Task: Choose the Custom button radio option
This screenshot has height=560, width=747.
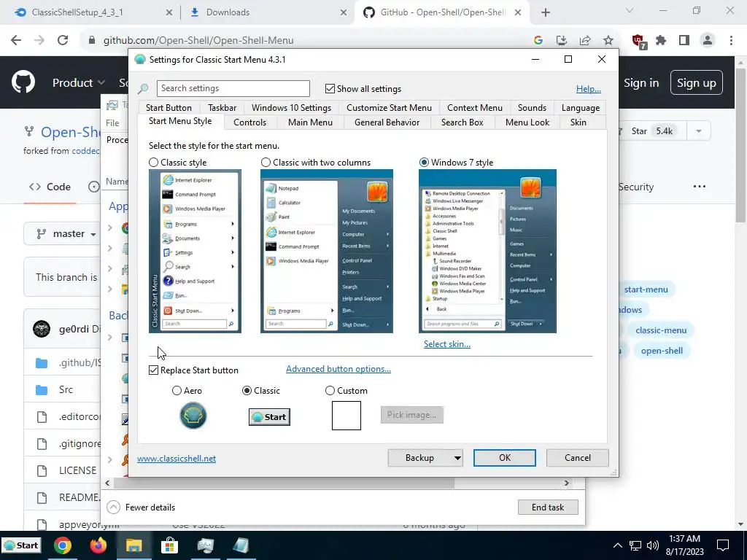Action: 330,391
